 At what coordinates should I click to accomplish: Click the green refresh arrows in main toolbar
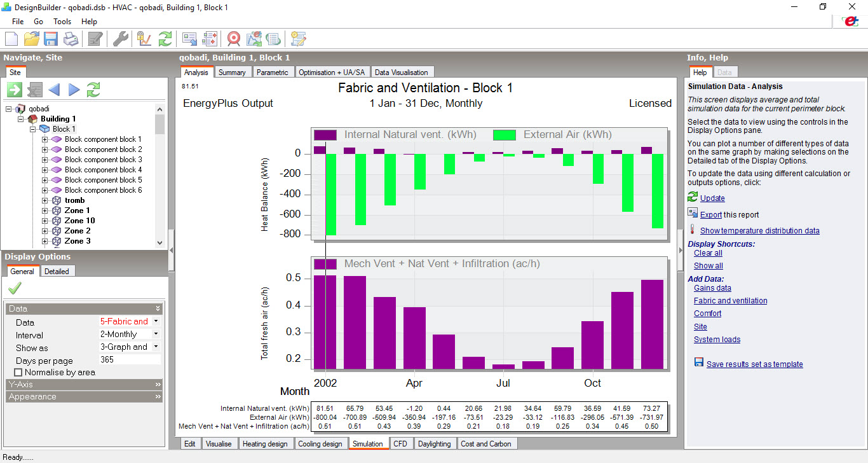pos(165,39)
